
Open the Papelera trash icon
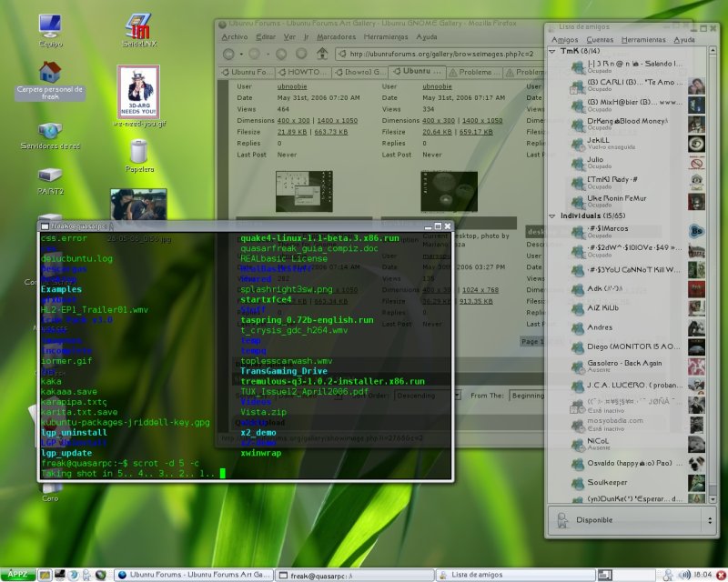139,156
